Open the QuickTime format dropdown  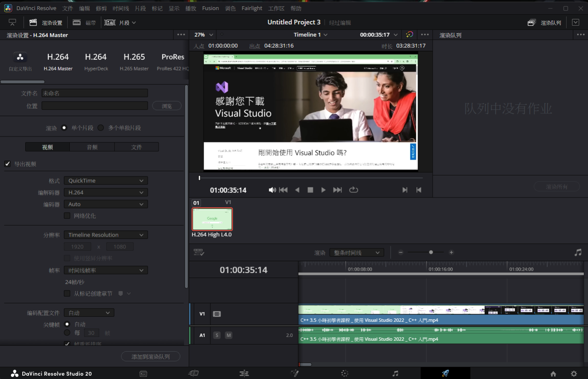[x=106, y=181]
